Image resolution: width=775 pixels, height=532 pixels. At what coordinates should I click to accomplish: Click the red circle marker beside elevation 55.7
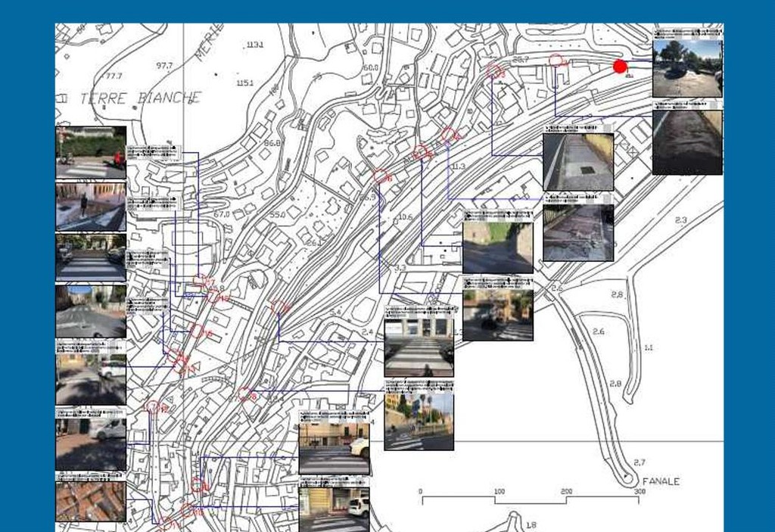[x=495, y=70]
